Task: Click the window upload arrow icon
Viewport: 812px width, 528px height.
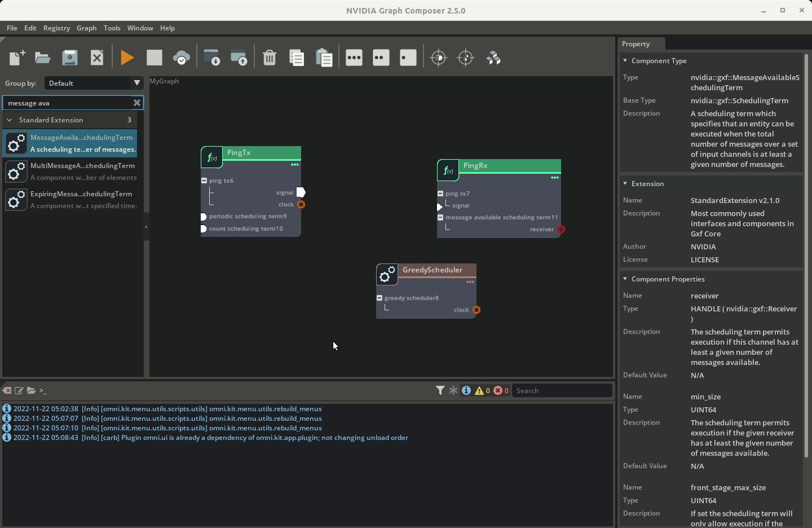Action: point(239,58)
